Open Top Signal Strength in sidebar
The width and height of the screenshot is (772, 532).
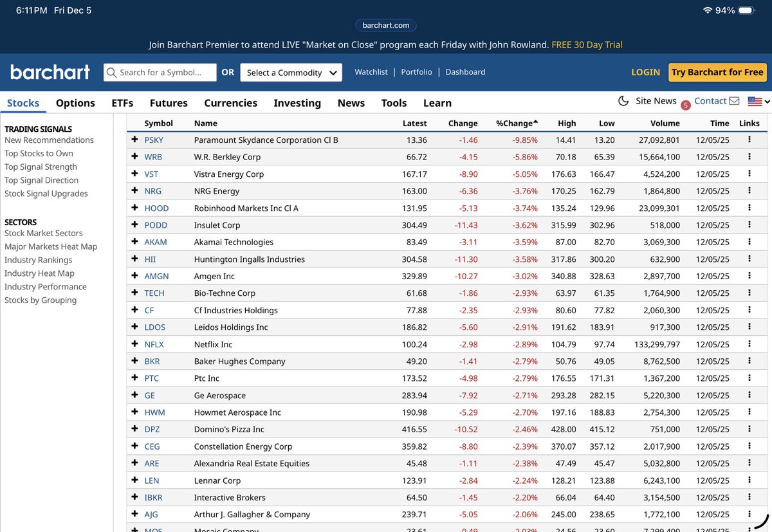coord(41,167)
